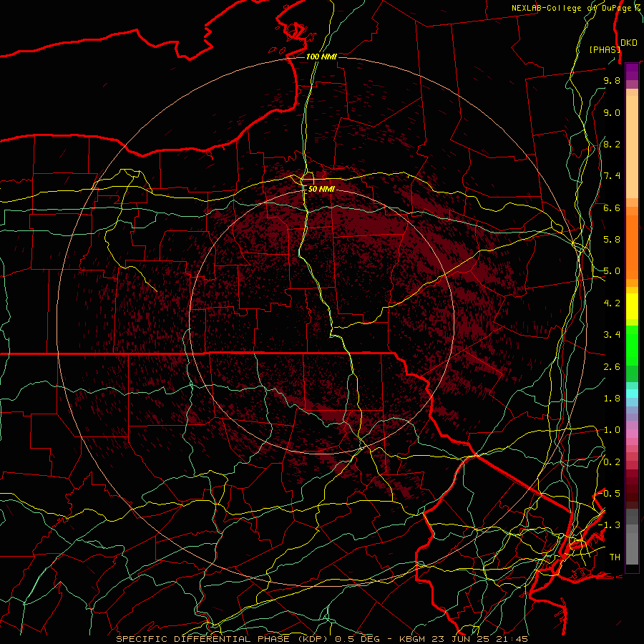The width and height of the screenshot is (644, 644).
Task: Click the 7.4 scale value
Action: (612, 176)
